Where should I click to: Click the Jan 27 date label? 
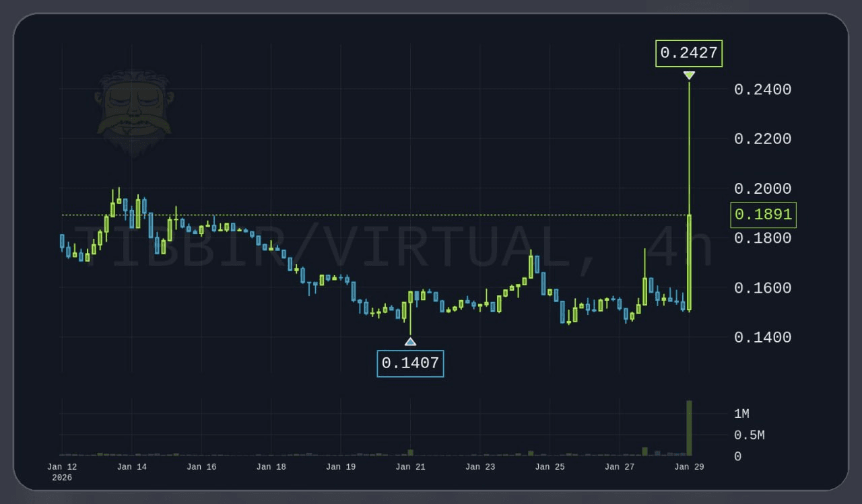click(620, 466)
